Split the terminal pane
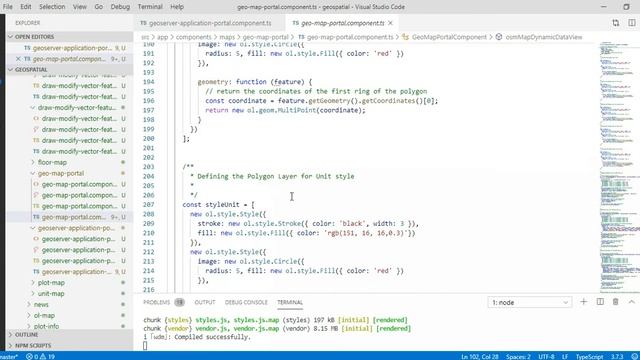The width and height of the screenshot is (640, 360). point(600,302)
